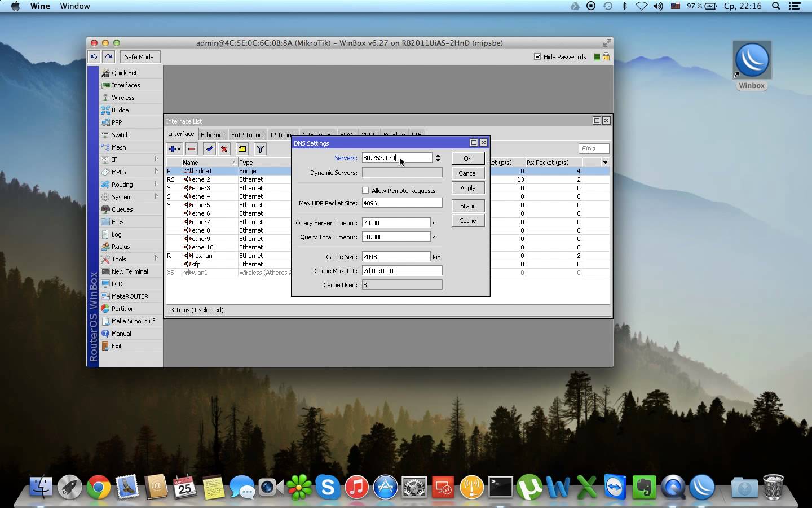Screen dimensions: 812x508
Task: Toggle the Safe Mode button
Action: point(139,56)
